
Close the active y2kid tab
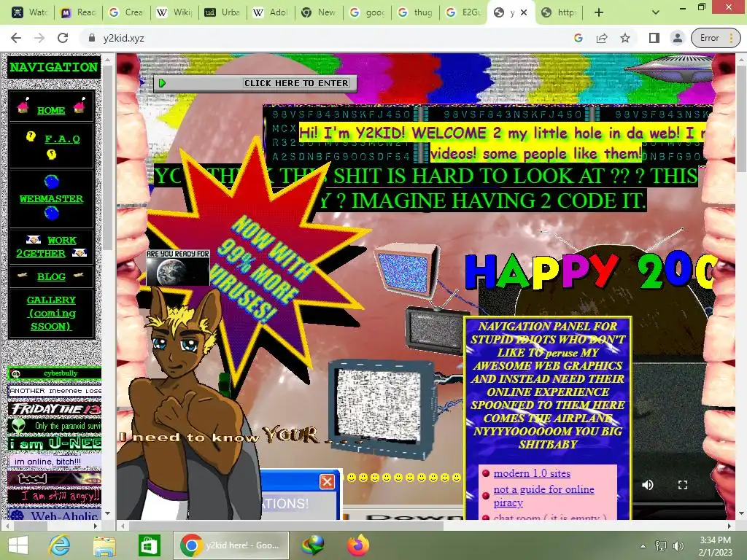pyautogui.click(x=524, y=12)
